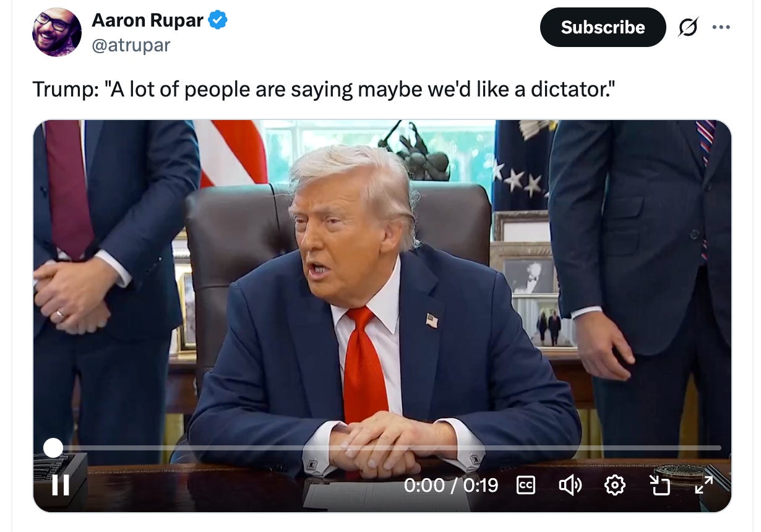Click the tweet text about a dictator
Image resolution: width=761 pixels, height=532 pixels.
tap(324, 90)
